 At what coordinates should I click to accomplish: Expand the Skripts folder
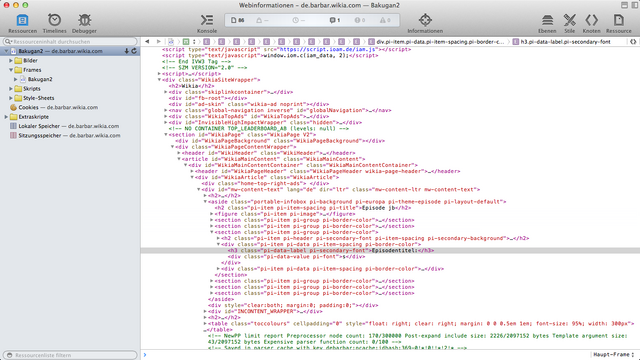tap(11, 89)
